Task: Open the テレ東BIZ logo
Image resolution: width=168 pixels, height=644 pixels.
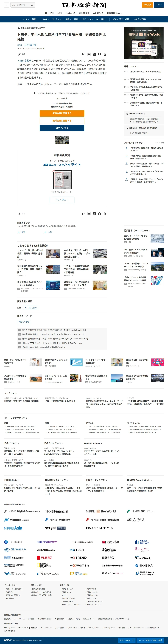Action: [44, 557]
